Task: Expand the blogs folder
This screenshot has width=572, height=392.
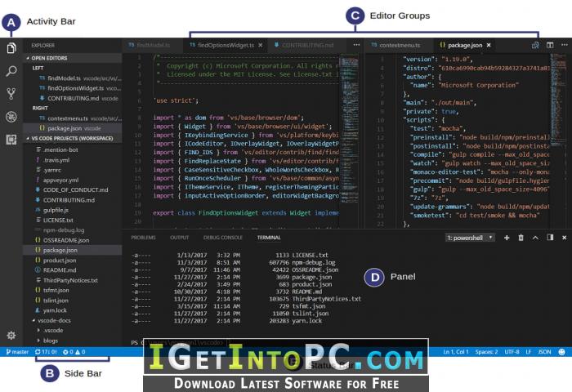Action: pos(51,341)
